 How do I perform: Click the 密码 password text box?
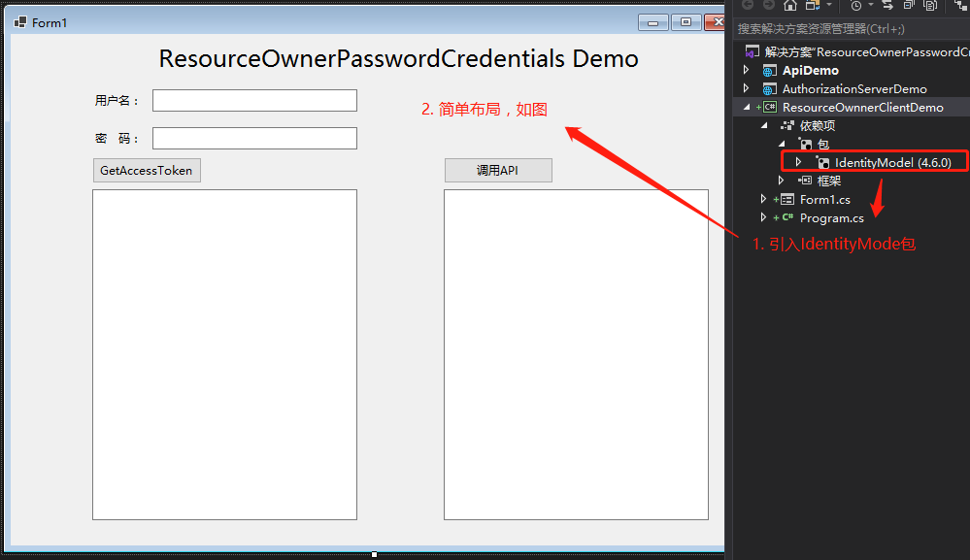[254, 139]
